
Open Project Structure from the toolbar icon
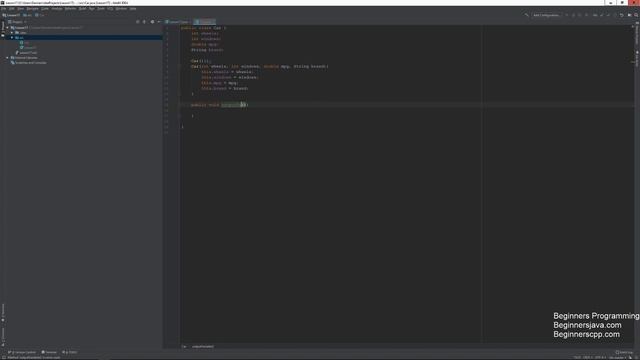[x=629, y=15]
